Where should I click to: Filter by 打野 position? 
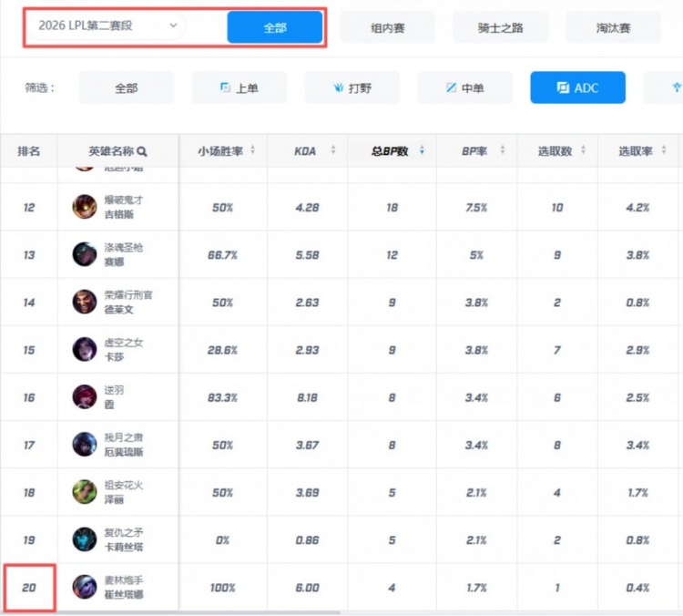pos(352,88)
